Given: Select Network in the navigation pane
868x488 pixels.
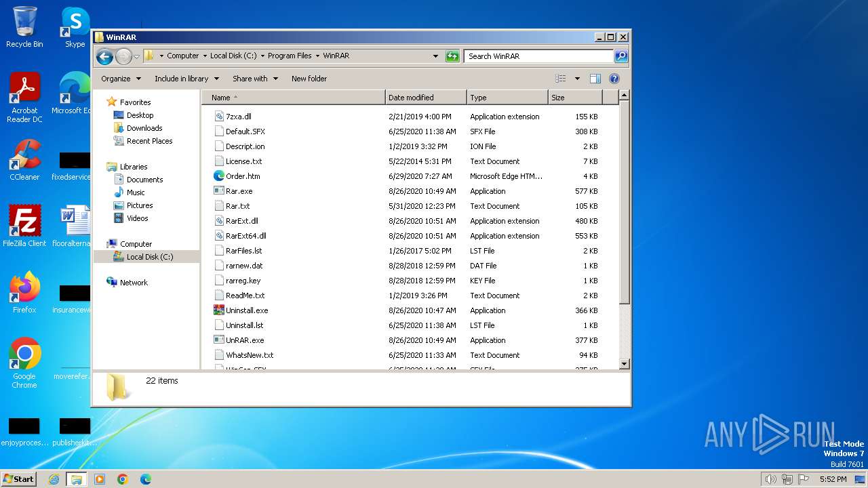Looking at the screenshot, I should pos(134,283).
